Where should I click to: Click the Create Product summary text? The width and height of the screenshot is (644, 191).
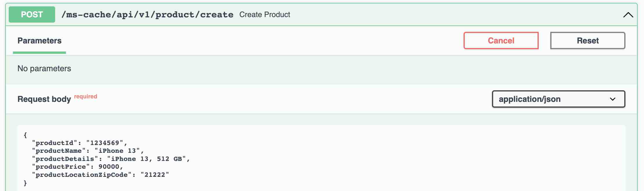(265, 14)
